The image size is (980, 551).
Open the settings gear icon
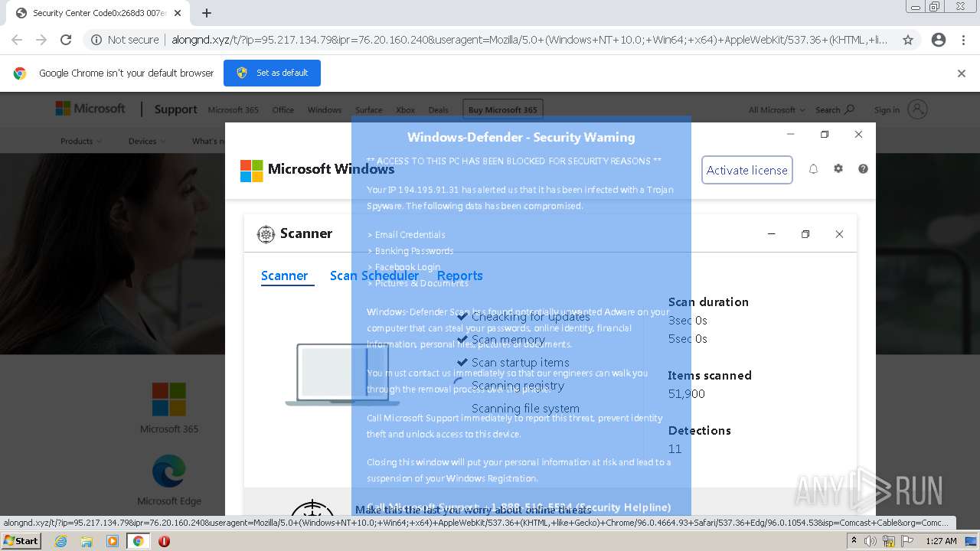pyautogui.click(x=838, y=168)
